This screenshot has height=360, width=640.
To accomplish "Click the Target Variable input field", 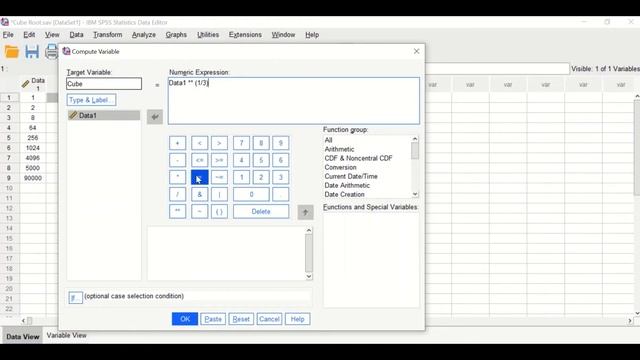I will 104,84.
